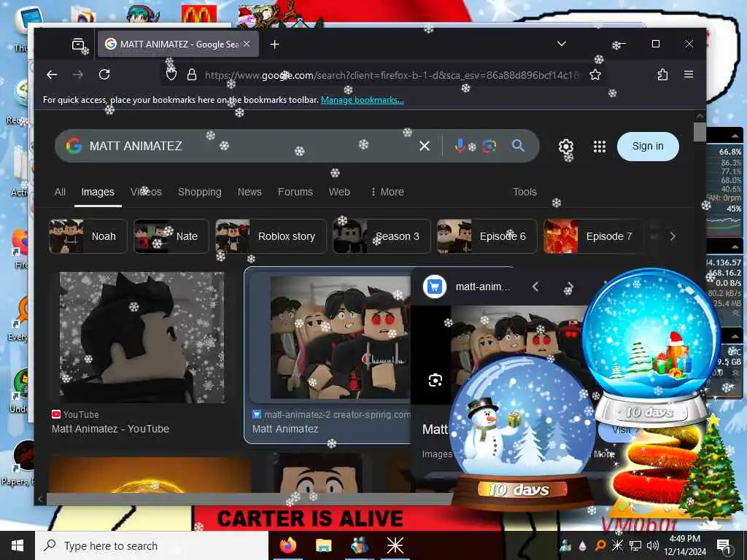Select the Roblox story chip
This screenshot has width=747, height=560.
[271, 236]
